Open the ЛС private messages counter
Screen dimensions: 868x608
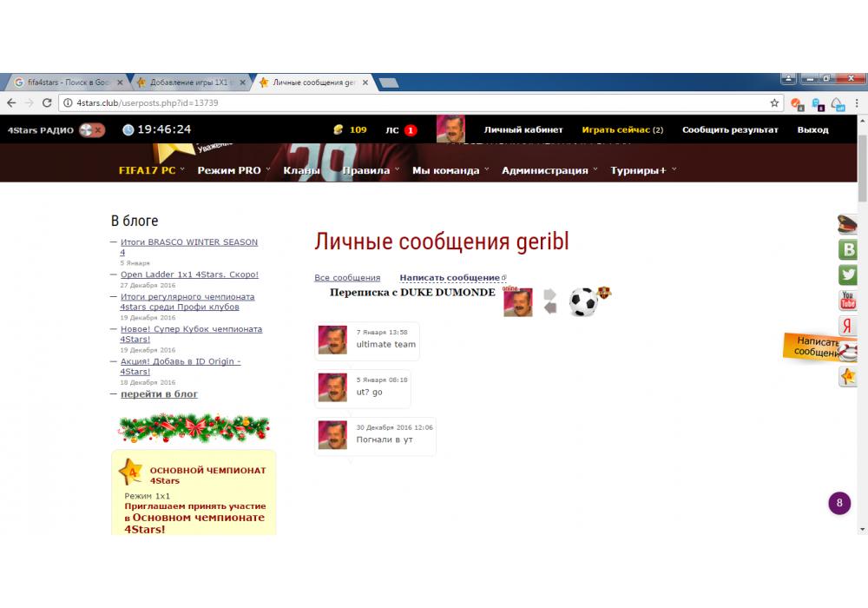point(400,130)
